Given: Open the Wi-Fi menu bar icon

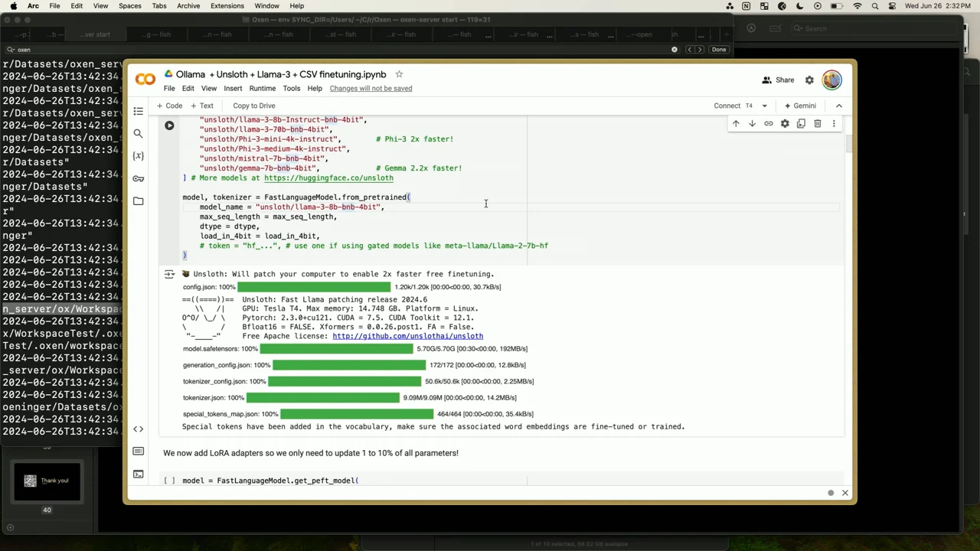Looking at the screenshot, I should pos(857,6).
